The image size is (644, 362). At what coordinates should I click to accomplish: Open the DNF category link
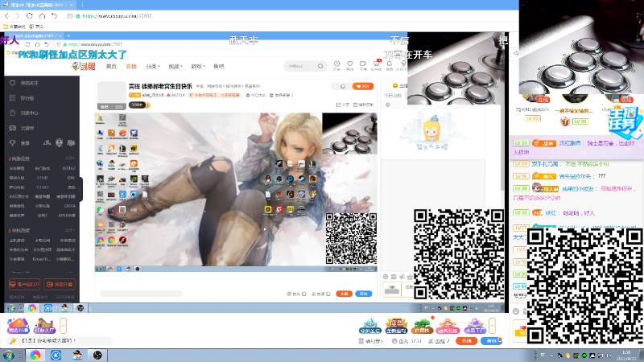tap(71, 178)
